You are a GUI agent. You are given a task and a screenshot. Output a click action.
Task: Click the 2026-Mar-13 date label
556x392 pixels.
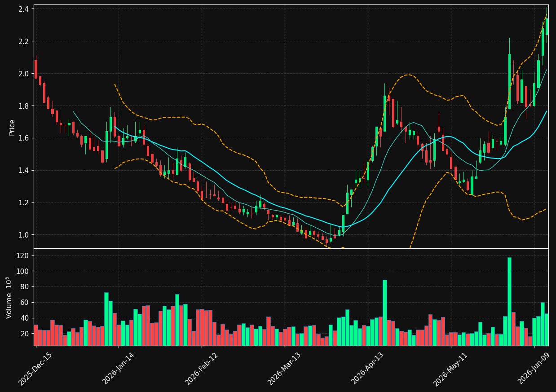[284, 369]
